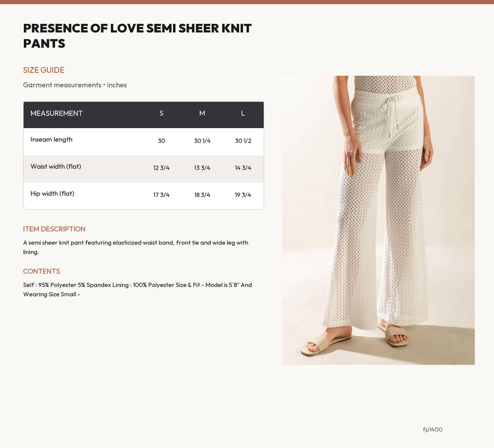The width and height of the screenshot is (494, 448).
Task: Click hip value 19 3/4
Action: click(243, 195)
